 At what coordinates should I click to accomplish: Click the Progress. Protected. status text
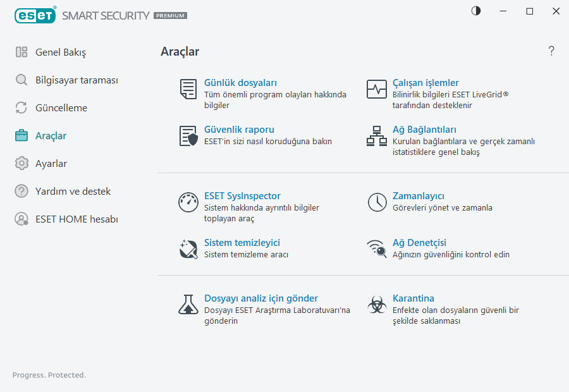tap(49, 375)
